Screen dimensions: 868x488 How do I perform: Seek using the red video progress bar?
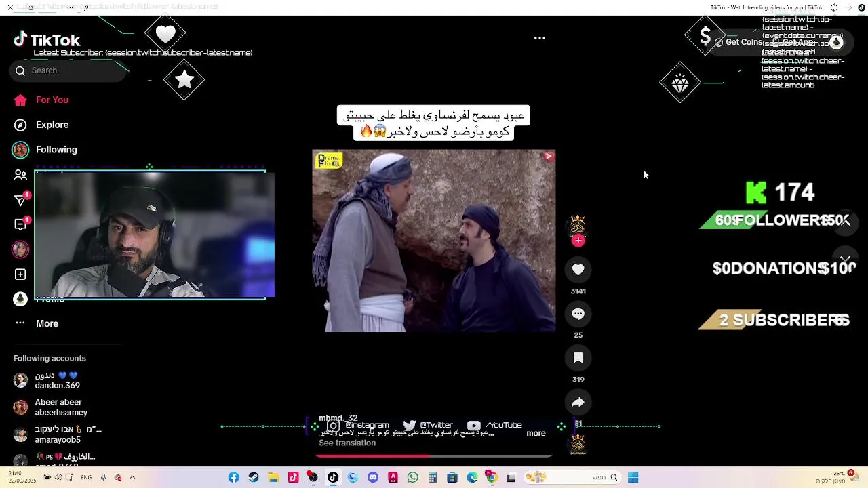pyautogui.click(x=434, y=455)
